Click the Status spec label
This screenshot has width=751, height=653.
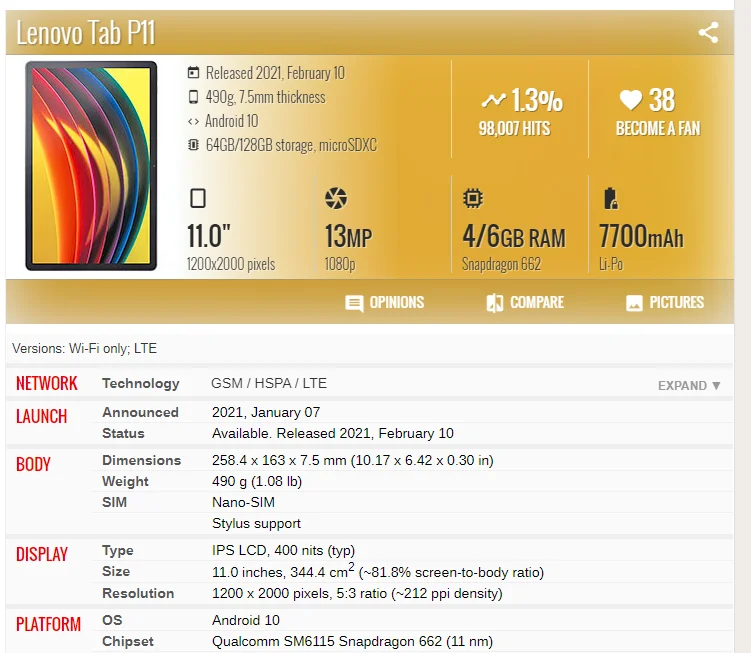pyautogui.click(x=123, y=433)
